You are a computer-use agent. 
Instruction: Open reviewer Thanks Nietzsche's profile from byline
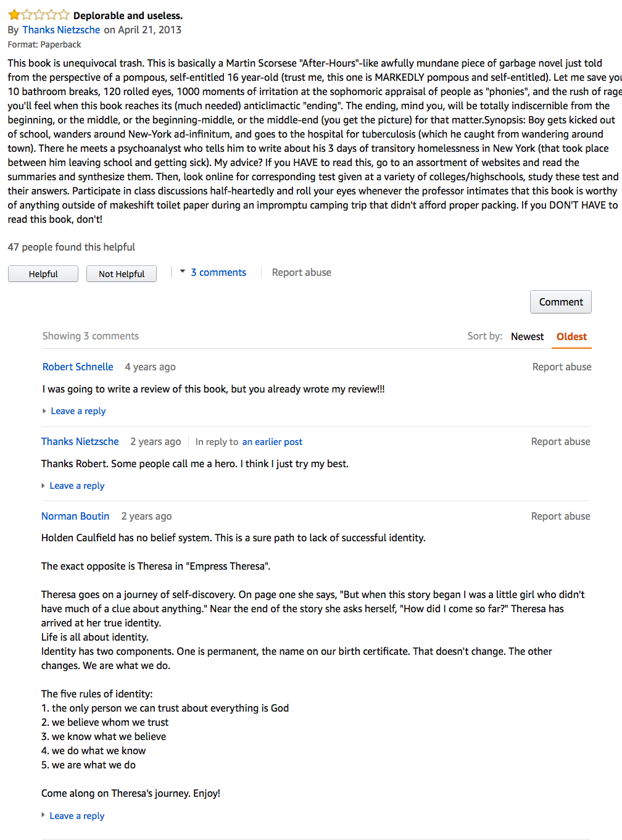(61, 30)
